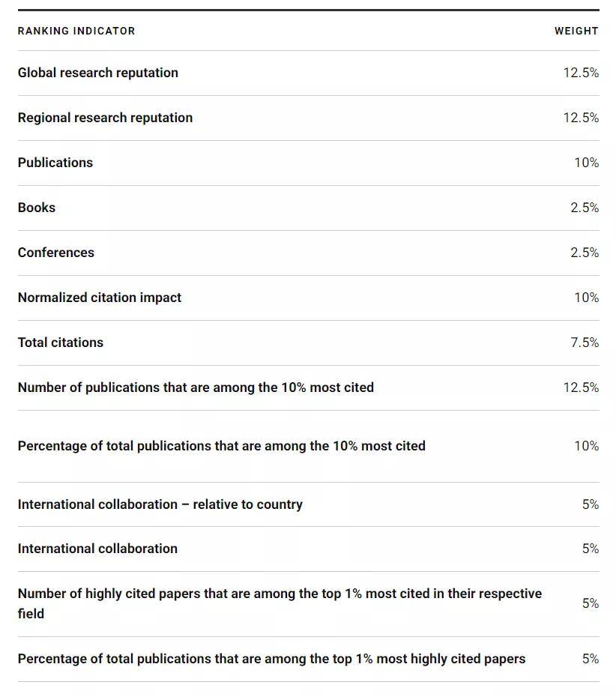The height and width of the screenshot is (697, 616).
Task: Click the 10% weight beside Publications
Action: click(586, 163)
